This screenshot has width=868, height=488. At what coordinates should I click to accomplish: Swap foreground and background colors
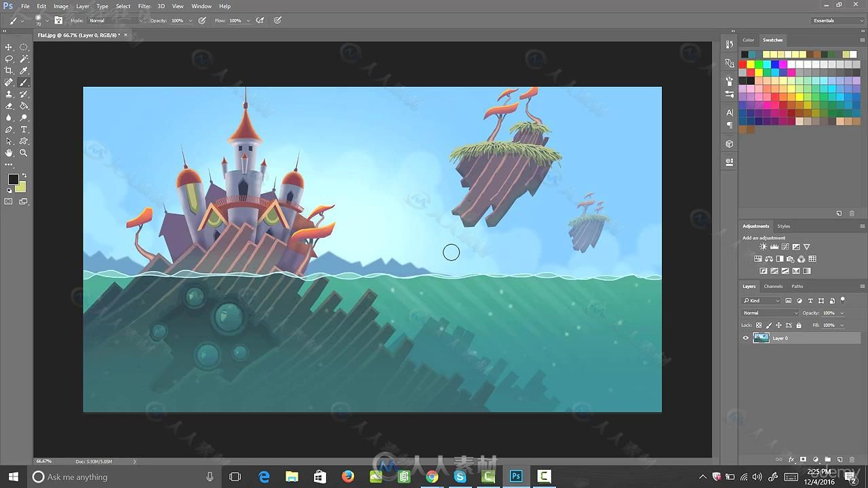pos(24,176)
